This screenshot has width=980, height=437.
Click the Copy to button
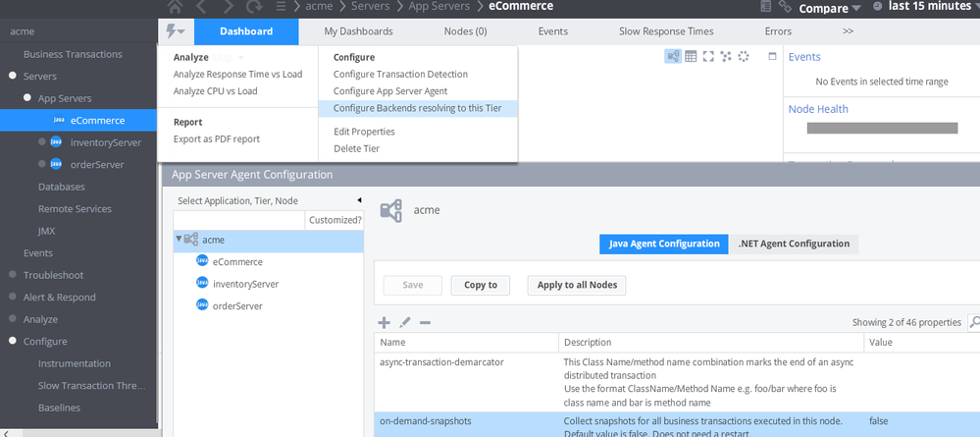coord(480,285)
